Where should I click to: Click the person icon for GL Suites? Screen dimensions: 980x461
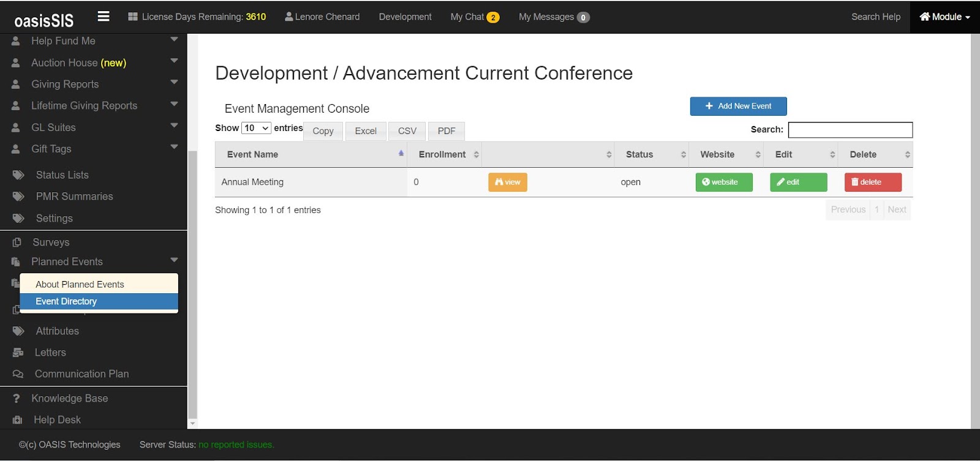(16, 127)
